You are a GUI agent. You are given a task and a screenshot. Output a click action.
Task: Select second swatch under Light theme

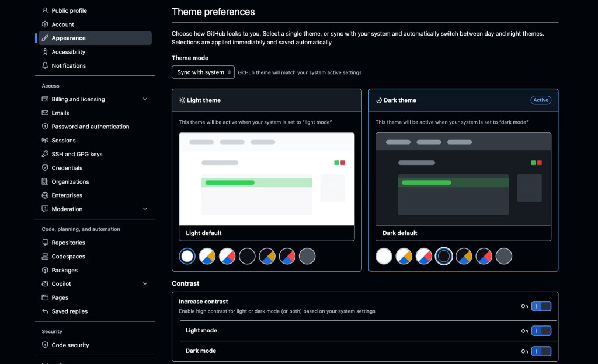click(x=207, y=256)
